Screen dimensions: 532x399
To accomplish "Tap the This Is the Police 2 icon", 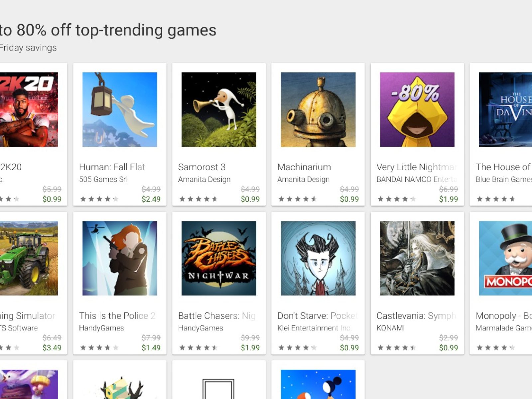I will 120,258.
